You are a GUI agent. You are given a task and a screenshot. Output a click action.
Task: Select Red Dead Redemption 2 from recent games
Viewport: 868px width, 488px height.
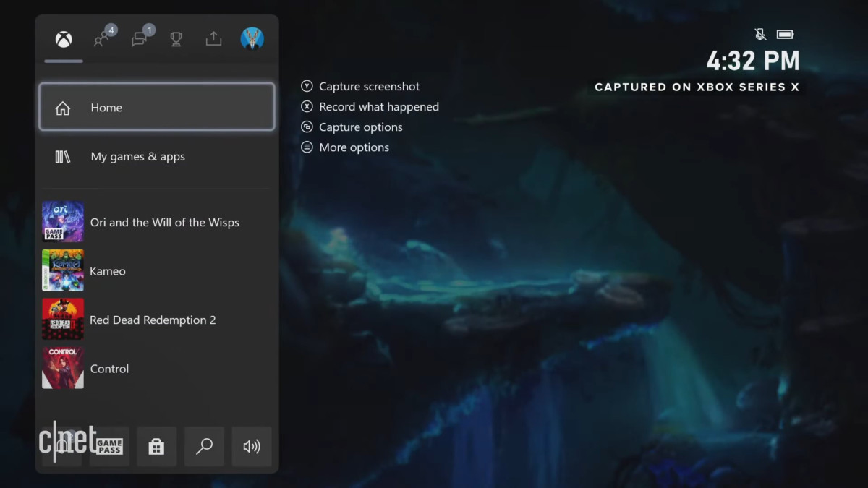(157, 320)
